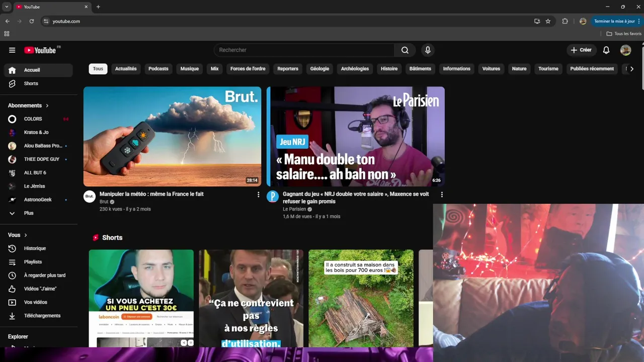Close the YouTube browser tab
Viewport: 644px width, 362px height.
86,7
